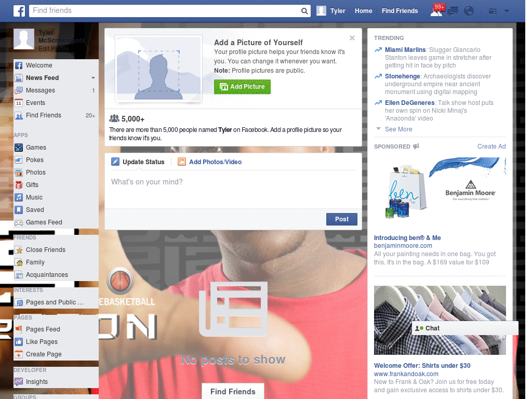Open the Insights chart icon
The width and height of the screenshot is (532, 399).
(x=19, y=382)
